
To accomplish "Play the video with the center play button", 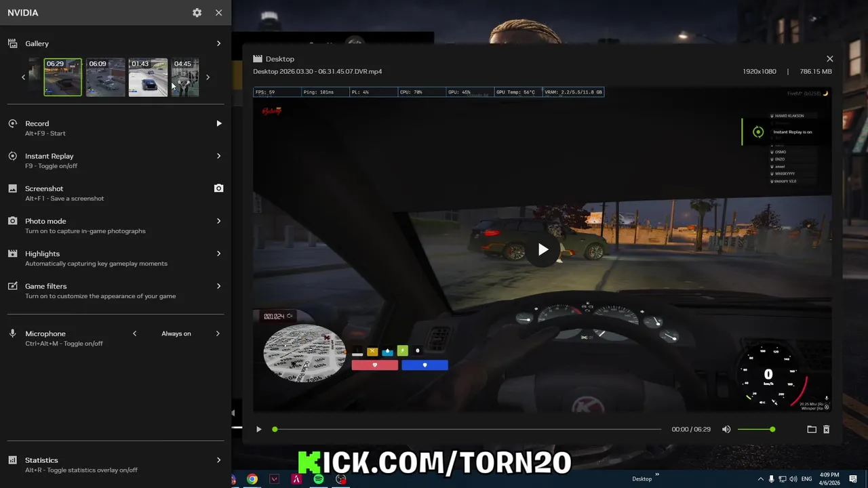I will coord(542,249).
